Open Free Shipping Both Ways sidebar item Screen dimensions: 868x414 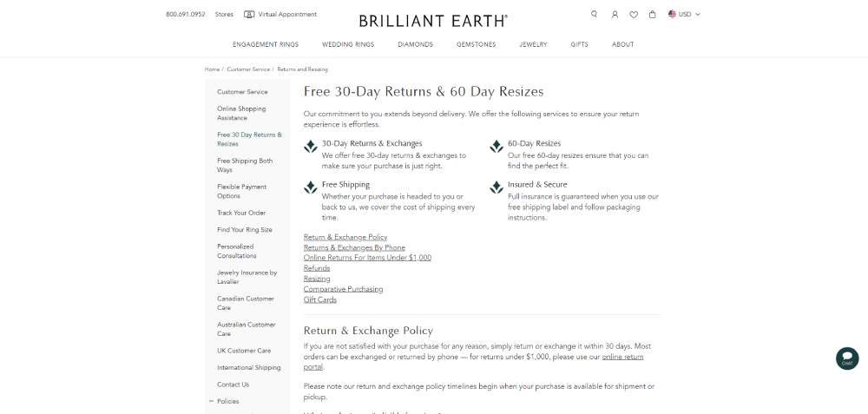tap(245, 165)
